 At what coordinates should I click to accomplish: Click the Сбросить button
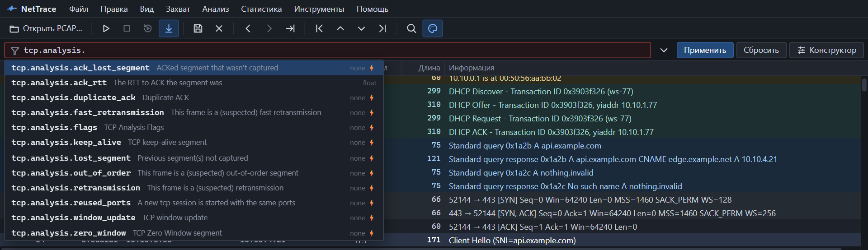[x=761, y=50]
